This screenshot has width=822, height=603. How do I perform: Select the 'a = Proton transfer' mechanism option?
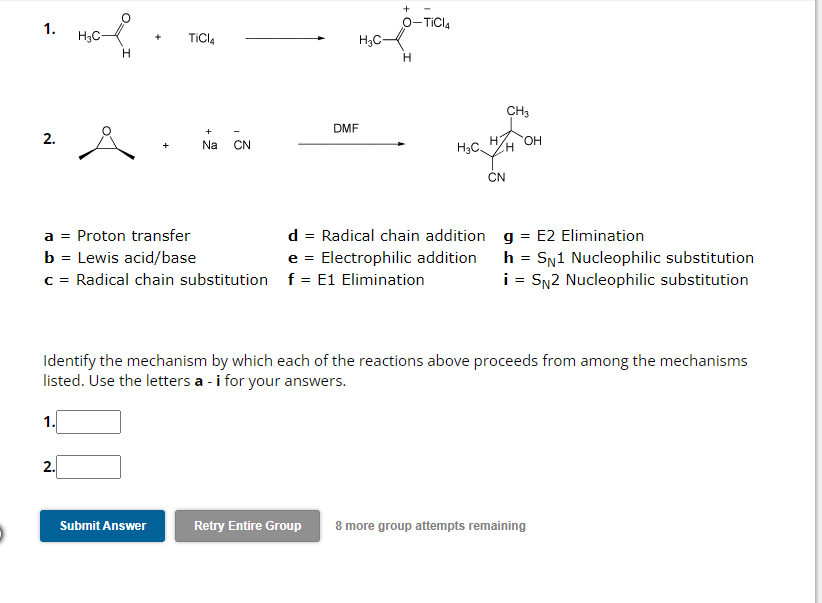pyautogui.click(x=117, y=236)
